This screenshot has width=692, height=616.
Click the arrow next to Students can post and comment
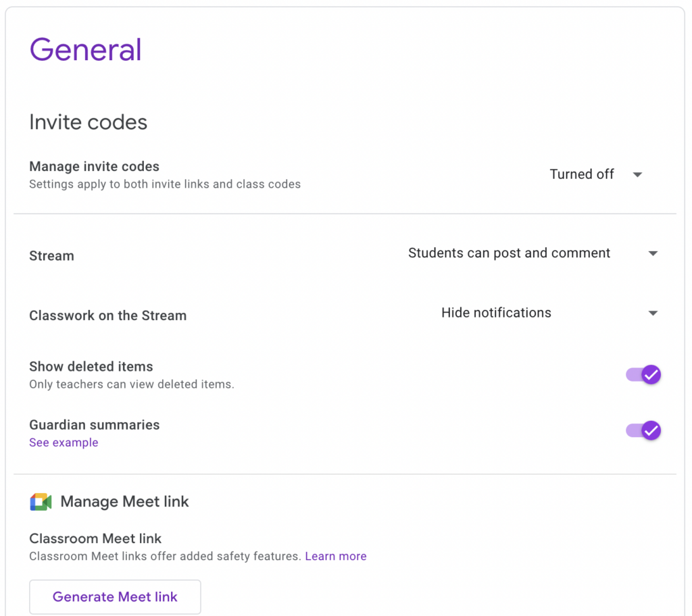point(653,253)
